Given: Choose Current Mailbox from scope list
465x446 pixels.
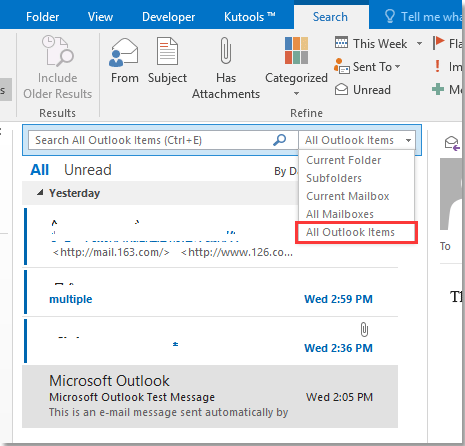Looking at the screenshot, I should click(356, 196).
